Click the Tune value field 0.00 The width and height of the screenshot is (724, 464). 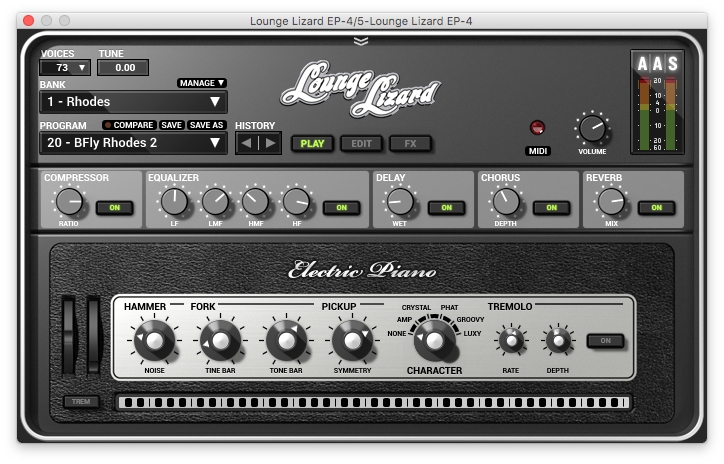click(124, 68)
